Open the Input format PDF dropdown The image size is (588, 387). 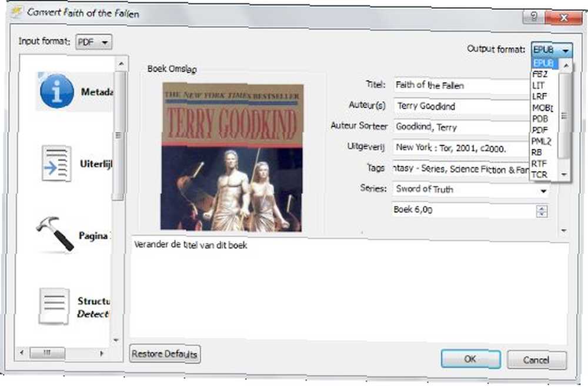[x=93, y=42]
